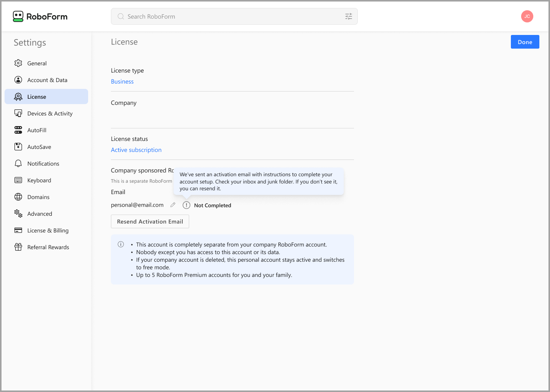Click the Notifications bell icon

point(18,163)
